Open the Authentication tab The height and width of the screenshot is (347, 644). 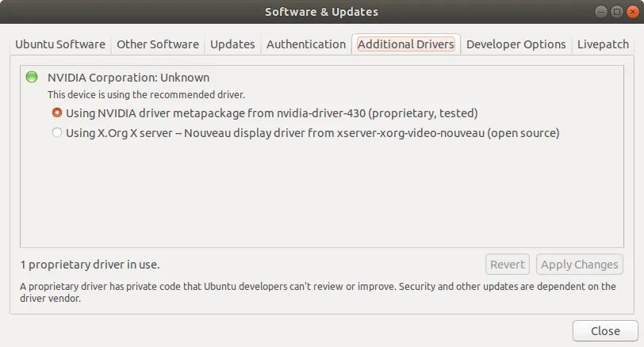click(x=306, y=44)
